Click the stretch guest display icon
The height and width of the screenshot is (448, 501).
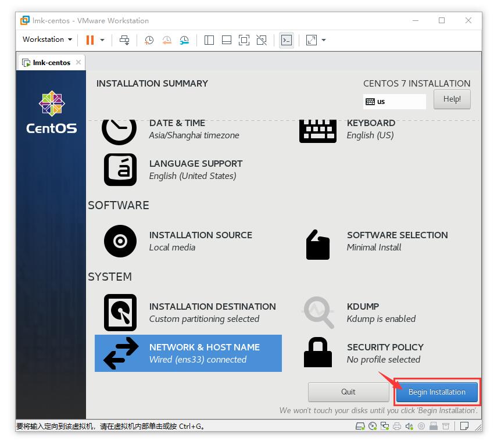[x=311, y=40]
